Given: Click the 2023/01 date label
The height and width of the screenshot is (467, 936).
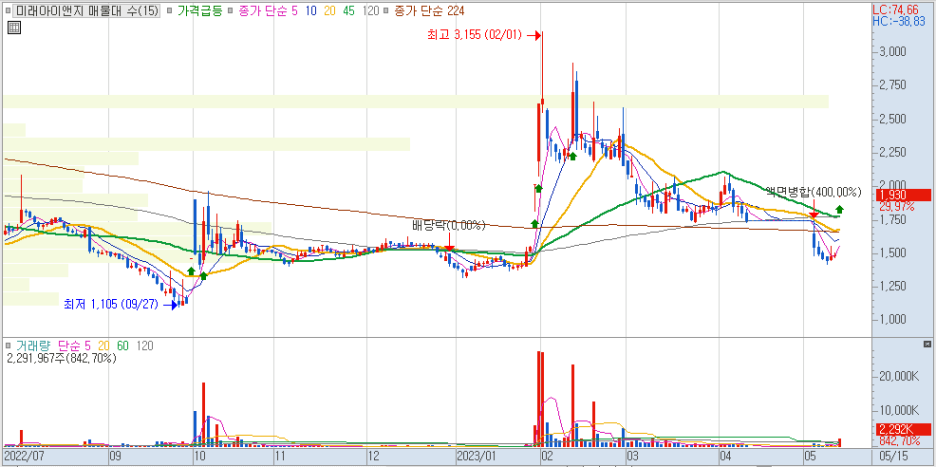Looking at the screenshot, I should (474, 456).
